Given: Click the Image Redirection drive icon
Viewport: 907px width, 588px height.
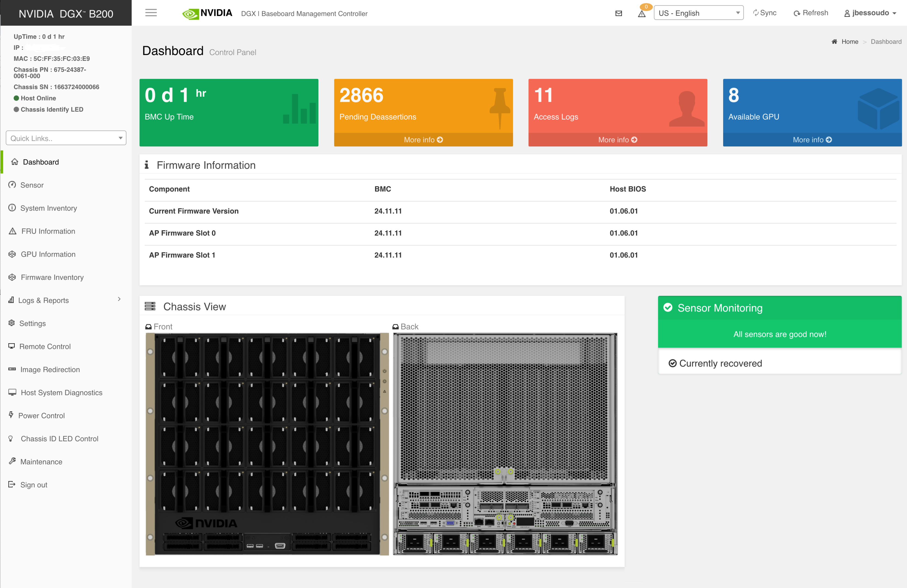Looking at the screenshot, I should pyautogui.click(x=12, y=369).
